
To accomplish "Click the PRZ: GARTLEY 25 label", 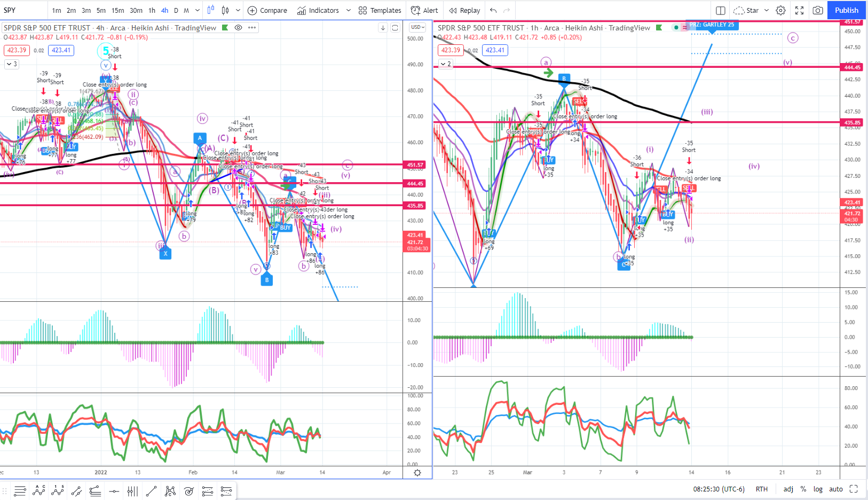I will click(x=712, y=25).
